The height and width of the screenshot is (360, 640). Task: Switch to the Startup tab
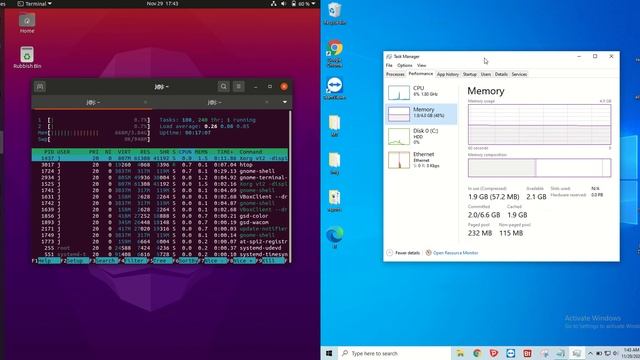[x=469, y=74]
